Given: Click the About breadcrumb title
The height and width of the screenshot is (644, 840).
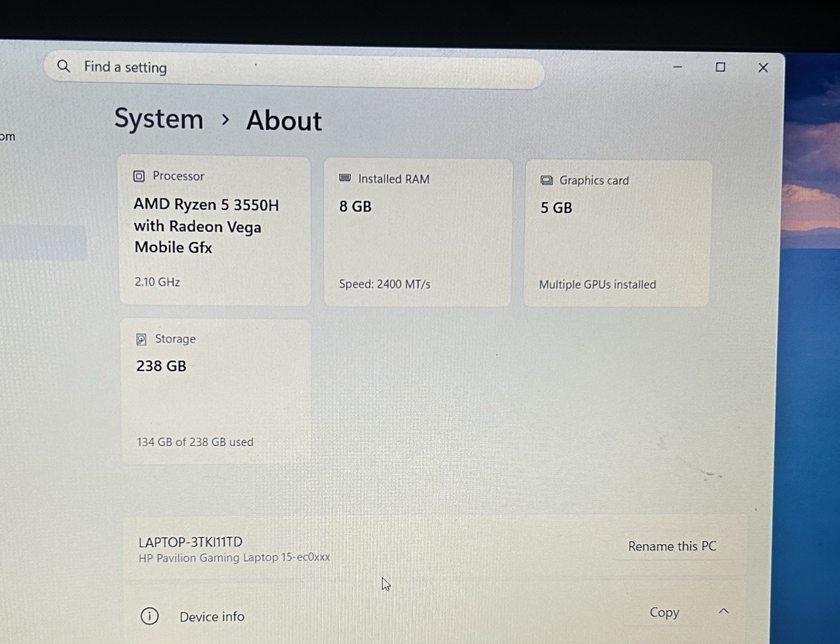Looking at the screenshot, I should [284, 120].
